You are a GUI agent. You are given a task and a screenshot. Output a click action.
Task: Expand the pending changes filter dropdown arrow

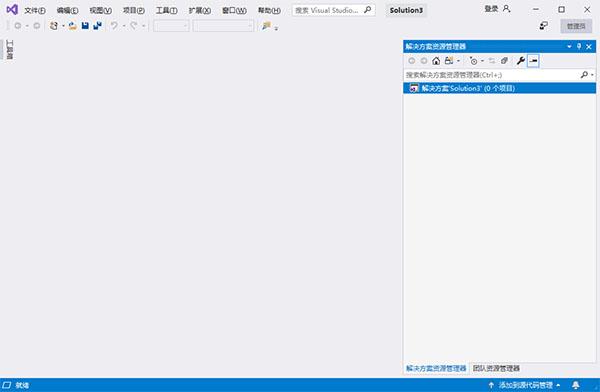point(482,61)
